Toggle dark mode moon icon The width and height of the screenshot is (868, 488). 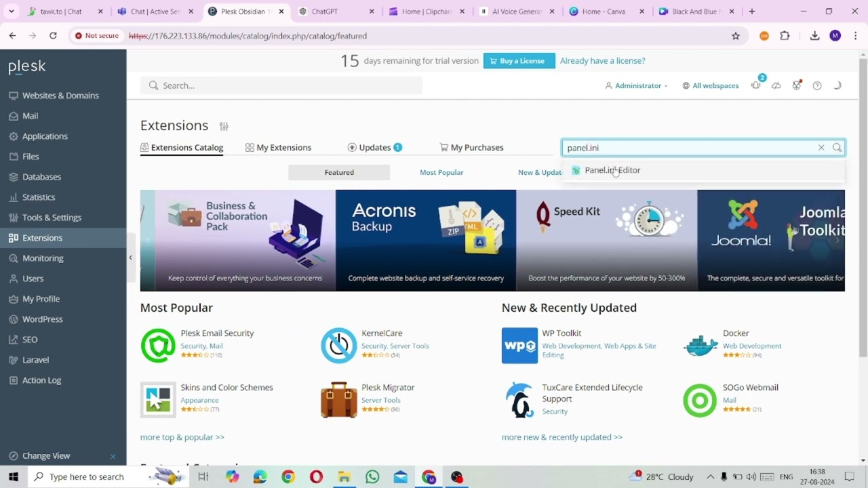837,85
